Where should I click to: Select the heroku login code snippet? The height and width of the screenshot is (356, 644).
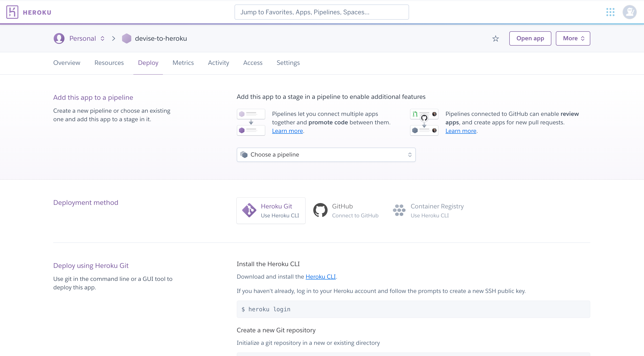point(266,309)
